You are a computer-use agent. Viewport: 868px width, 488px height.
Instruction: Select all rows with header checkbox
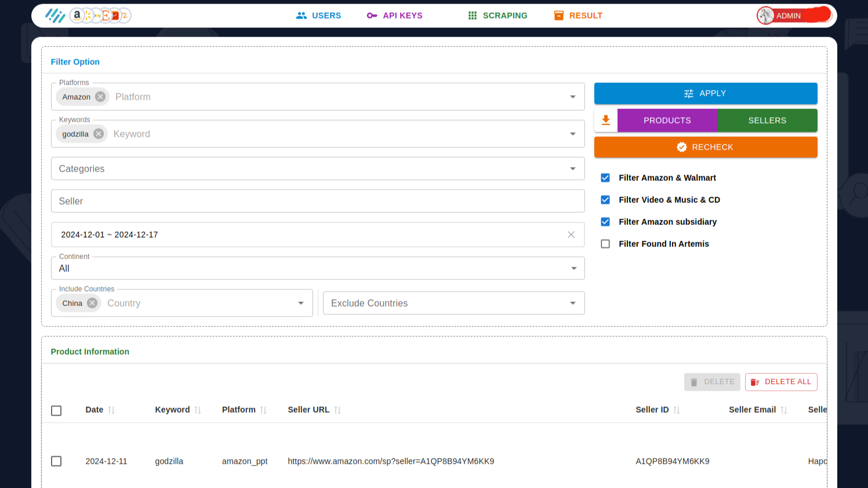click(56, 410)
